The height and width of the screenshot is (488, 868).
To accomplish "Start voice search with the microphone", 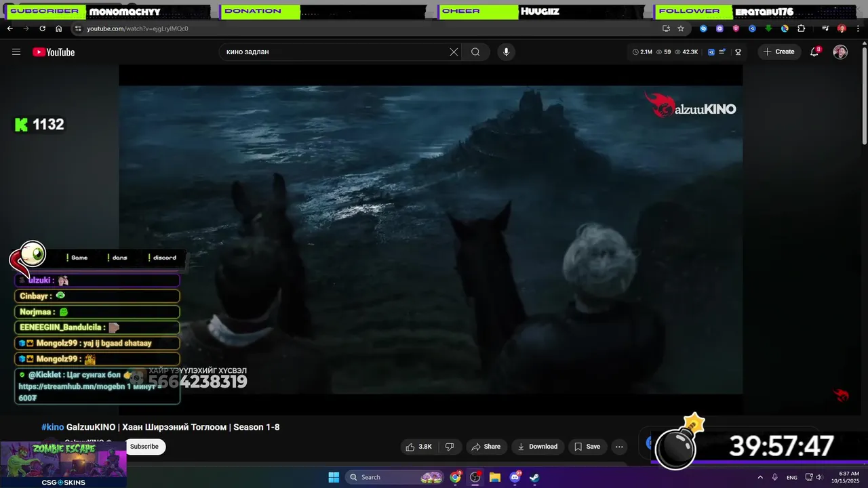I will pyautogui.click(x=506, y=52).
